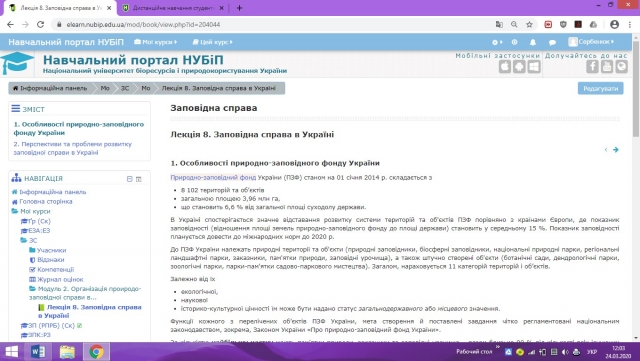Click the browser back arrow
Viewport: 640px width, 361px height.
coord(10,25)
